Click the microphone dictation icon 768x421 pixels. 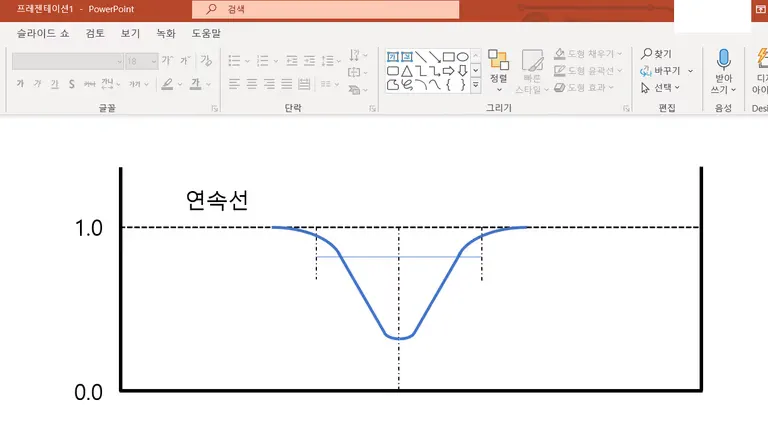pyautogui.click(x=723, y=59)
